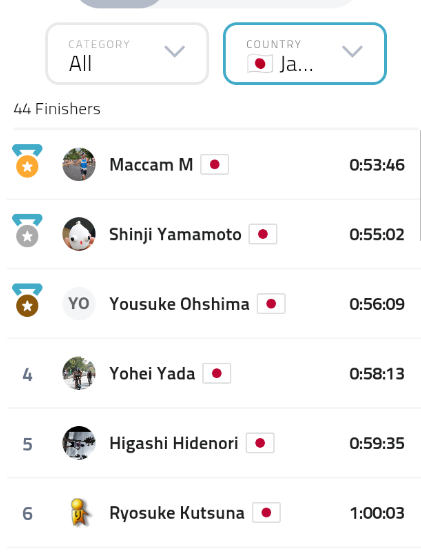Click the results list scrollbar
Viewport: 421px width, 553px height.
420,186
